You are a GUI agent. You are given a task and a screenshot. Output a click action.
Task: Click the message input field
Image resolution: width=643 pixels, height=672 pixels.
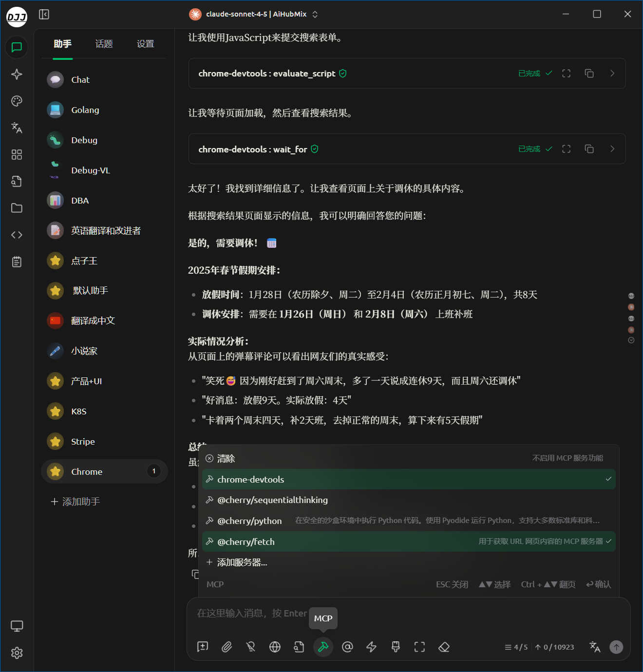[x=408, y=614]
